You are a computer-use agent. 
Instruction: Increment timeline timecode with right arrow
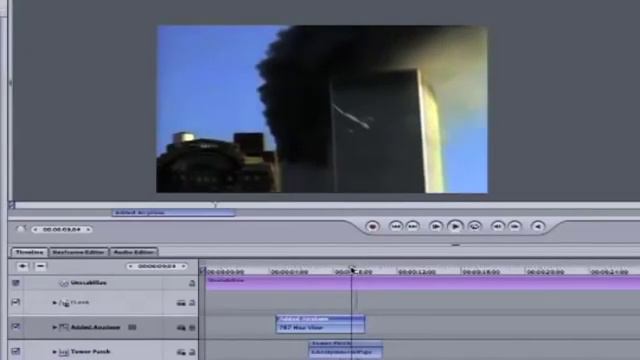pyautogui.click(x=183, y=266)
